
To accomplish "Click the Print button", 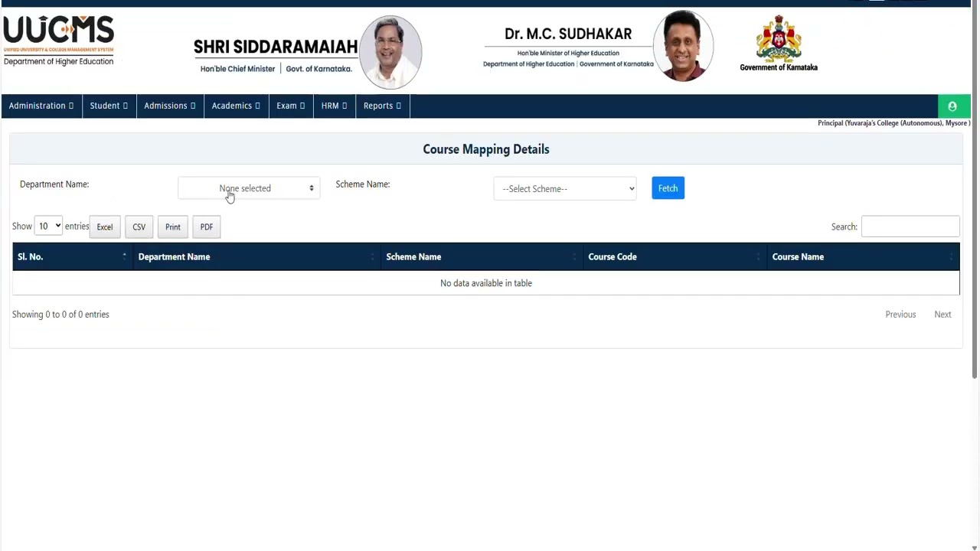I will coord(173,227).
